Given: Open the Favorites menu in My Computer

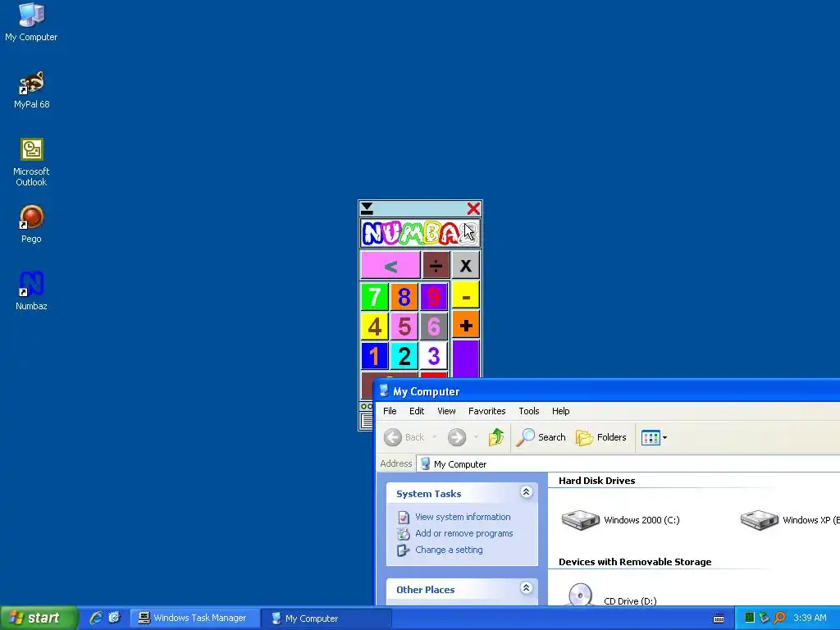Looking at the screenshot, I should pos(487,411).
